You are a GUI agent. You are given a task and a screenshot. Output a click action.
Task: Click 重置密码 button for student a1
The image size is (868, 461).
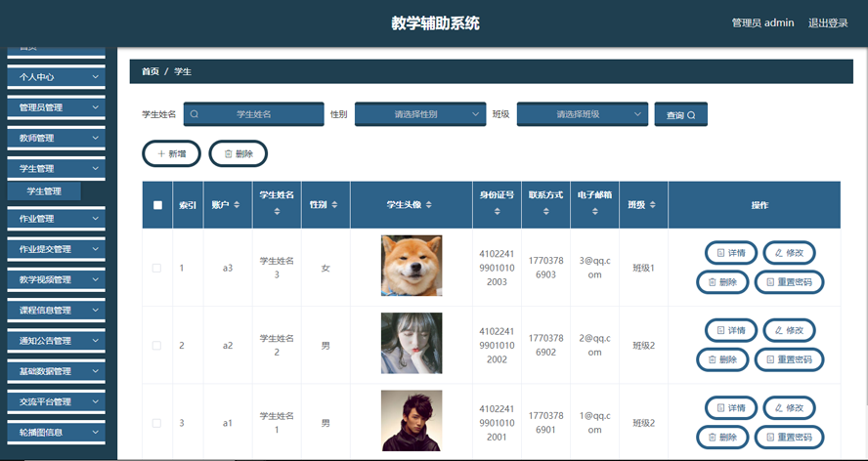point(790,438)
